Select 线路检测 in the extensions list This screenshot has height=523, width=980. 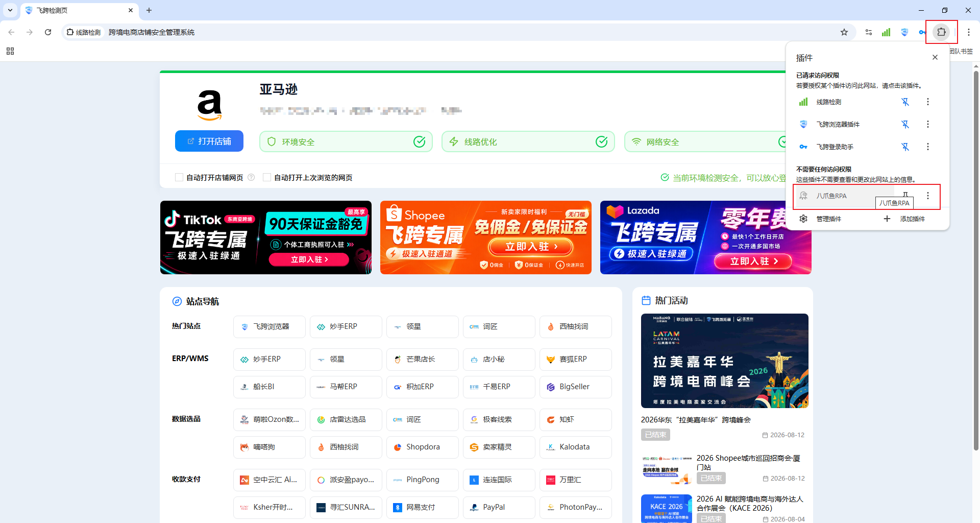tap(845, 102)
